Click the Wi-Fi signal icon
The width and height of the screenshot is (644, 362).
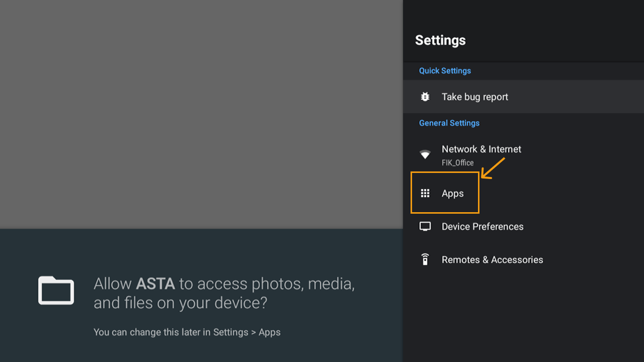(425, 154)
